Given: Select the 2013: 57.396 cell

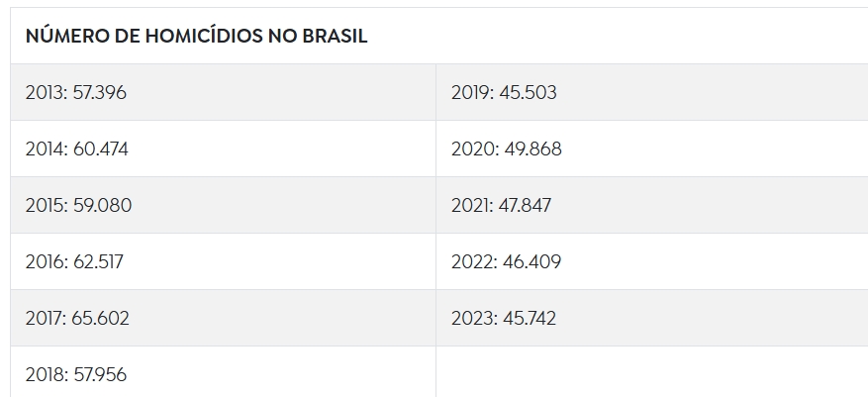Looking at the screenshot, I should [223, 92].
